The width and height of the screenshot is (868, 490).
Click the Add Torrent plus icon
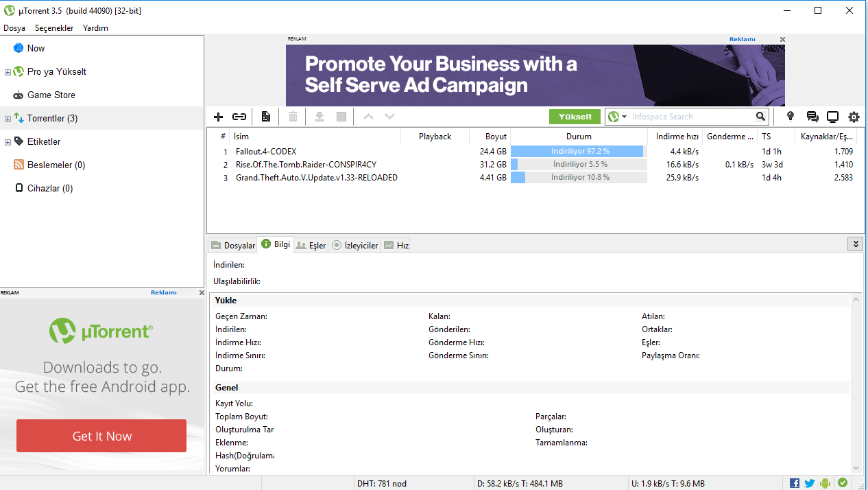pos(219,117)
